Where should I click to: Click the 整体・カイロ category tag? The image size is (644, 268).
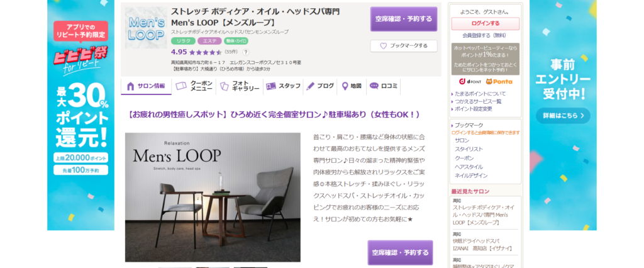click(x=236, y=41)
